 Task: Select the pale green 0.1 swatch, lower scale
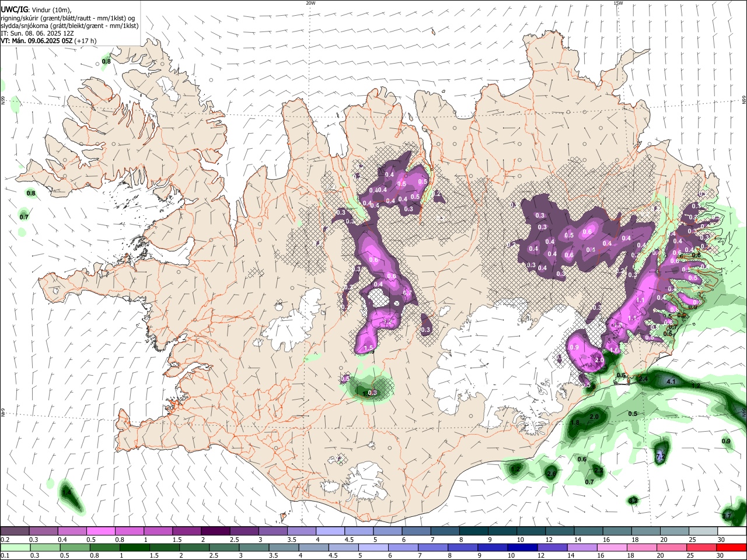[16, 547]
